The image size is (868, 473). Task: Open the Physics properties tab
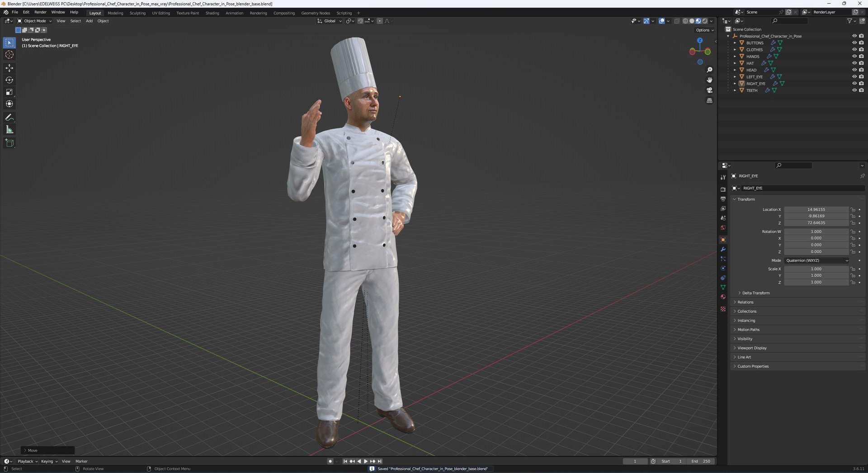tap(723, 268)
